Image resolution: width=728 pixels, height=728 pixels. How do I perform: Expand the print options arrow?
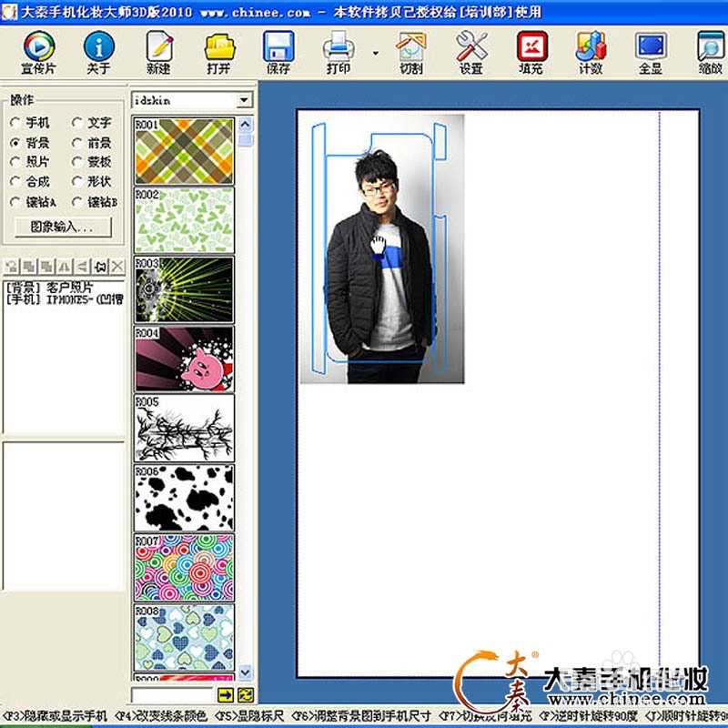click(376, 54)
